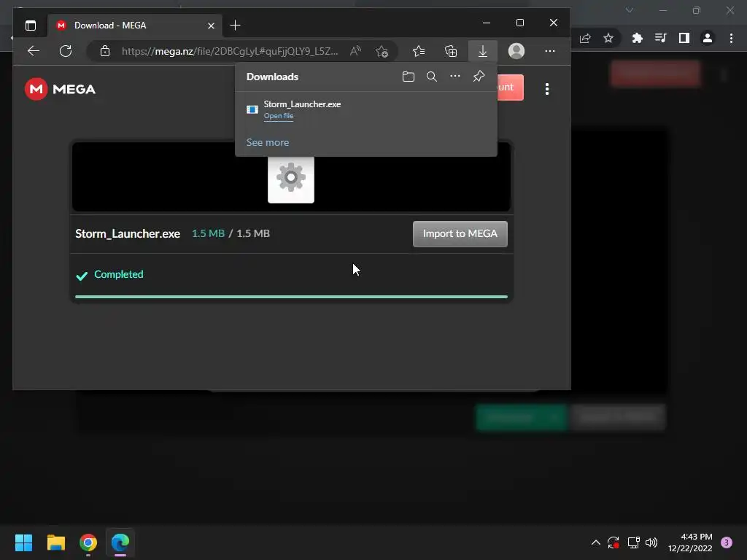Viewport: 747px width, 560px height.
Task: Open the Edge tab actions menu icon
Action: 31,26
